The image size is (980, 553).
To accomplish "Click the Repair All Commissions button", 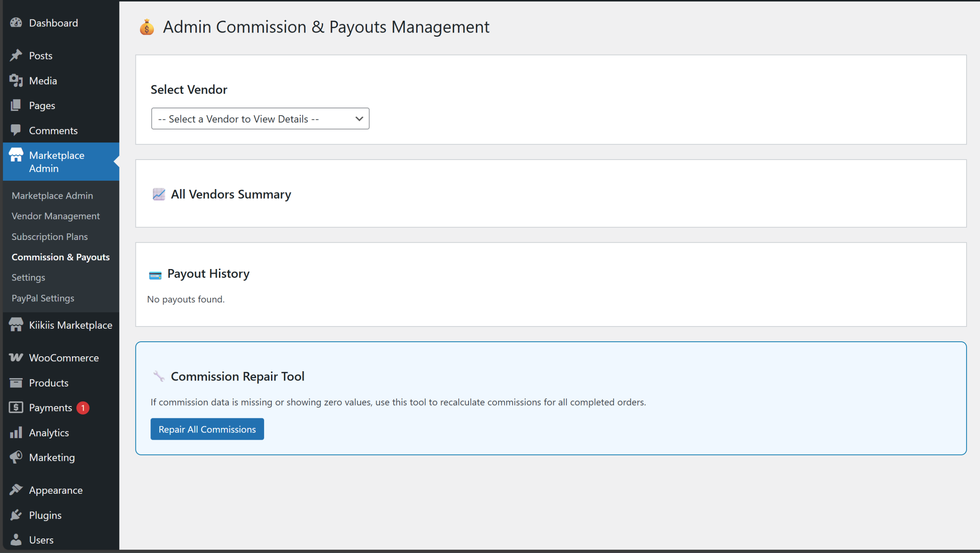I will coord(207,429).
